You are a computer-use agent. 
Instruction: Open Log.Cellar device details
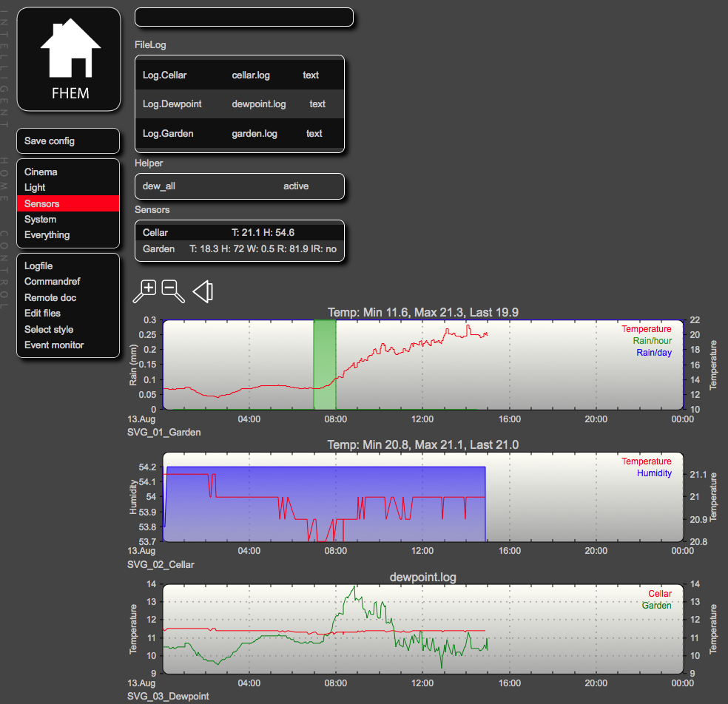click(x=164, y=75)
